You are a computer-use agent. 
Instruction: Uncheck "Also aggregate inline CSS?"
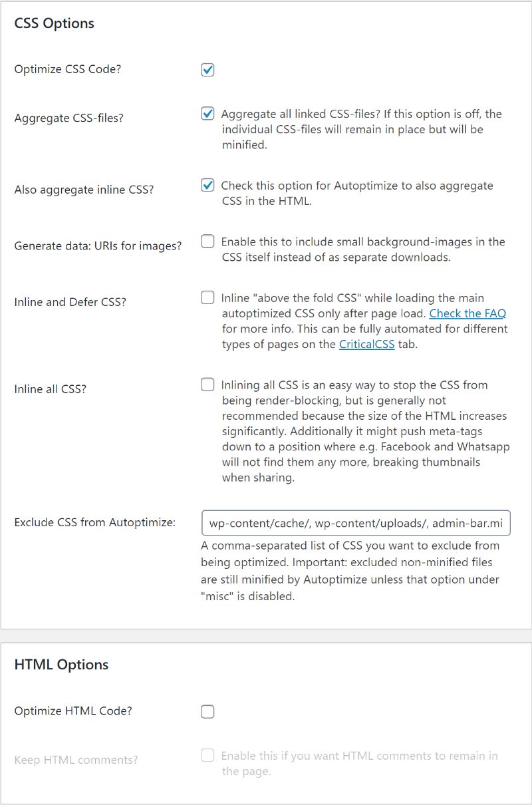[207, 185]
